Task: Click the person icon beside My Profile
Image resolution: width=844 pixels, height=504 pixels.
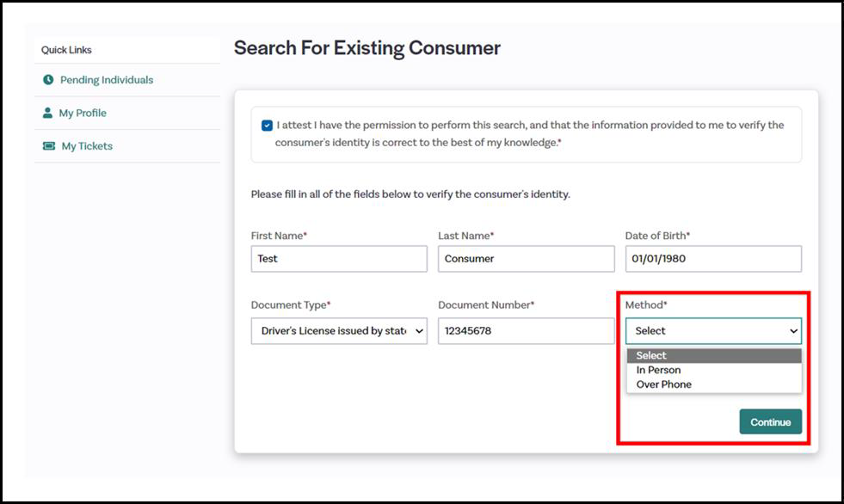Action: [48, 113]
